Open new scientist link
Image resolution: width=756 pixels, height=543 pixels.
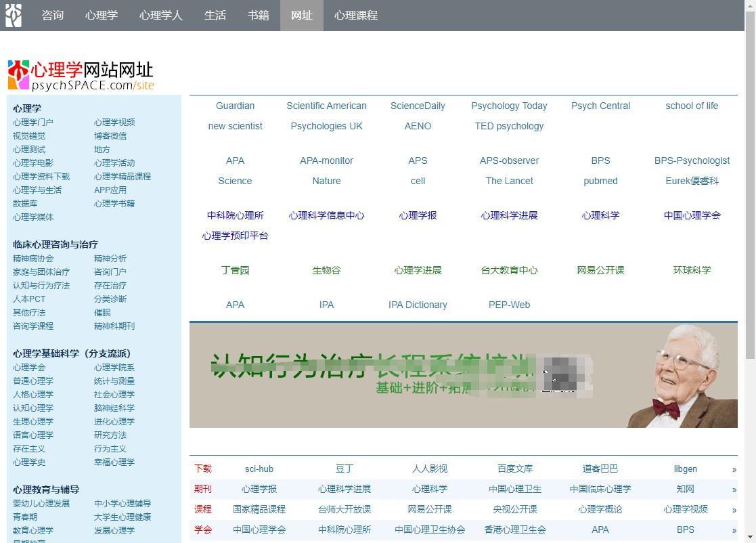coord(236,126)
